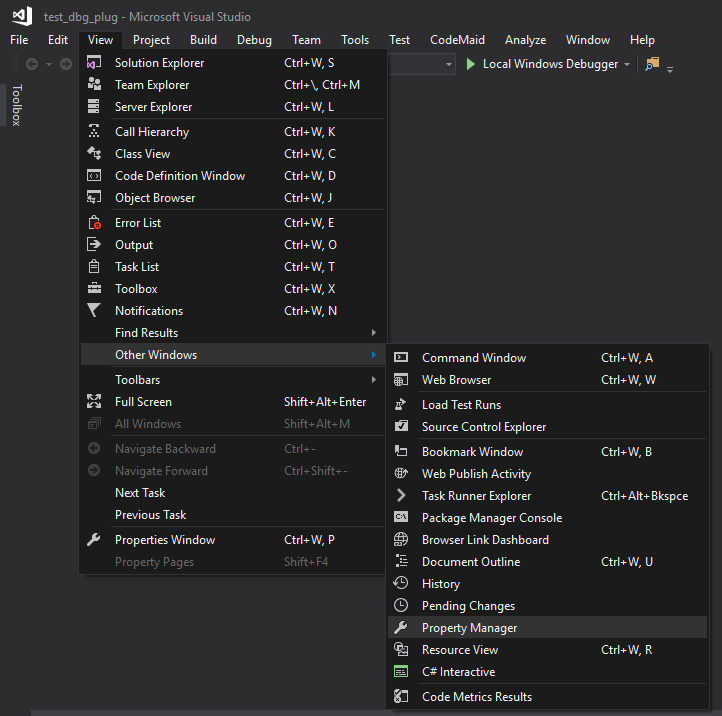Expand the Find Results submenu
Image resolution: width=722 pixels, height=716 pixels.
(373, 332)
